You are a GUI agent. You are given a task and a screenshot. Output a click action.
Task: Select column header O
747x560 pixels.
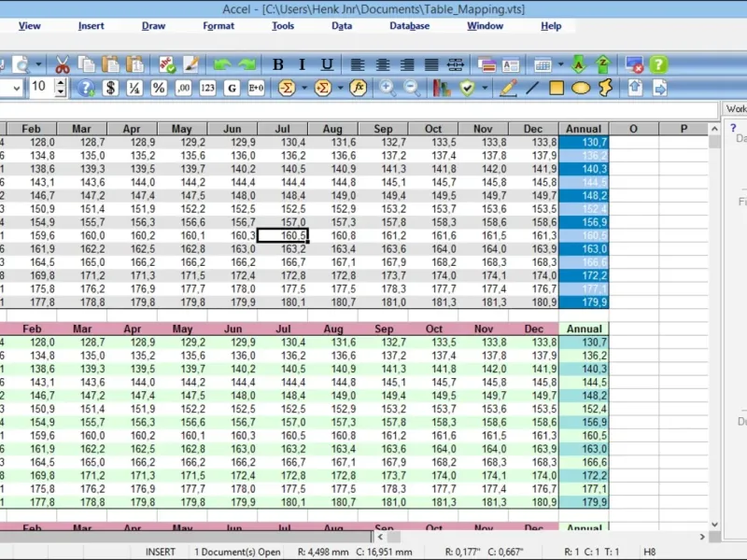633,129
